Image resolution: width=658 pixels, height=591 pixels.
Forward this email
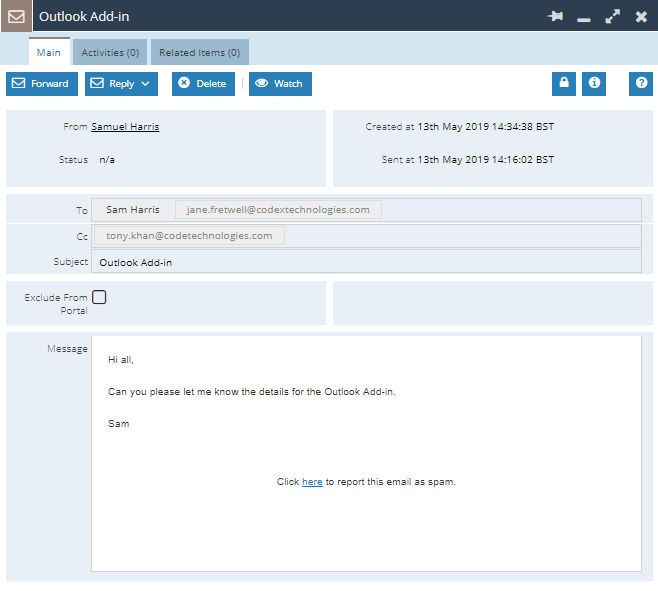42,84
